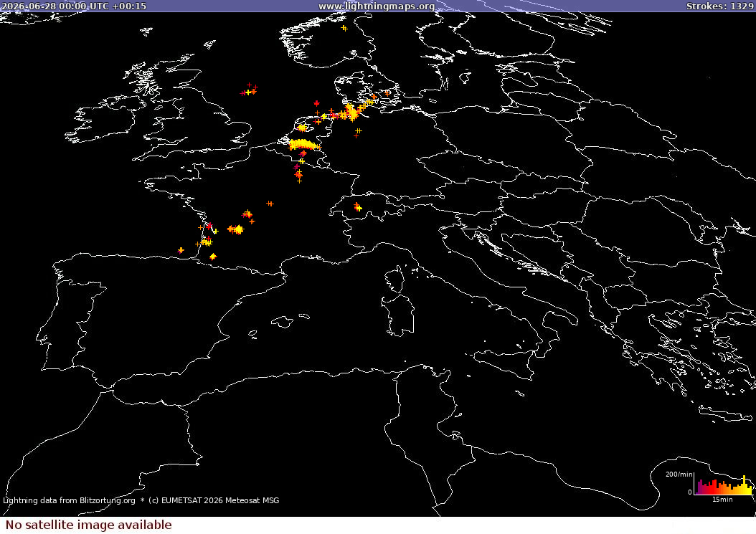Click the 200/min histogram axis label
Image resolution: width=756 pixels, height=534 pixels.
pos(679,475)
